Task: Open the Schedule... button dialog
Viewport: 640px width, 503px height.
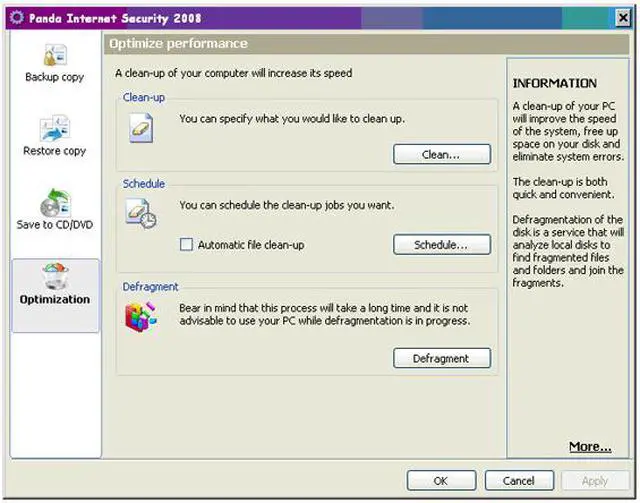Action: click(x=441, y=245)
